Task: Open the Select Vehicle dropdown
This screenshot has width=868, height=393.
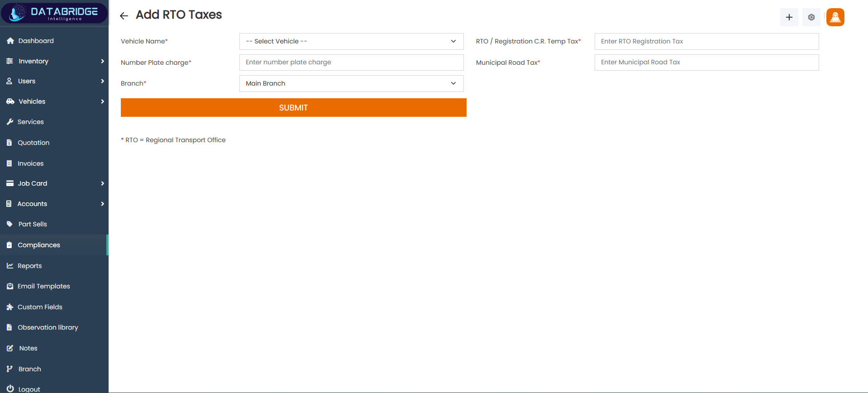Action: click(352, 41)
